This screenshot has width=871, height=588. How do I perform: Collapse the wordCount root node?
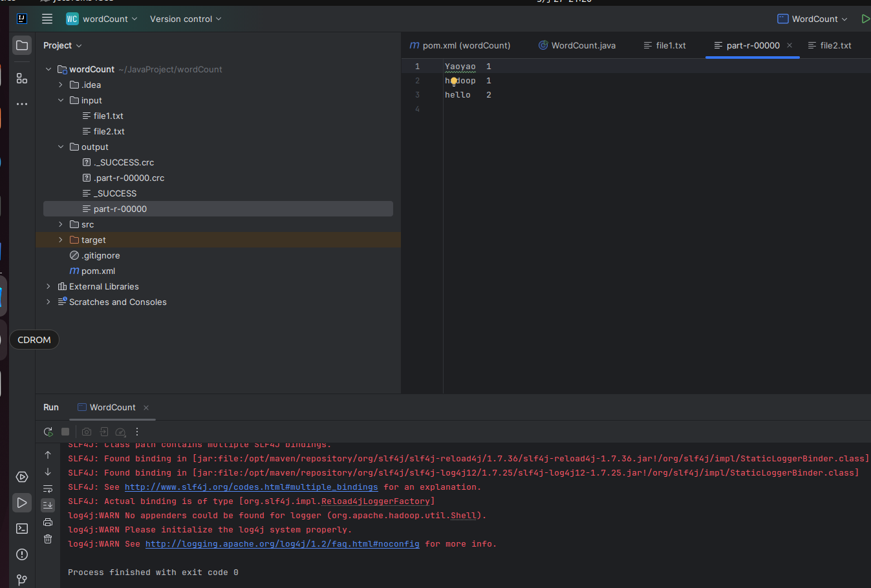[48, 69]
